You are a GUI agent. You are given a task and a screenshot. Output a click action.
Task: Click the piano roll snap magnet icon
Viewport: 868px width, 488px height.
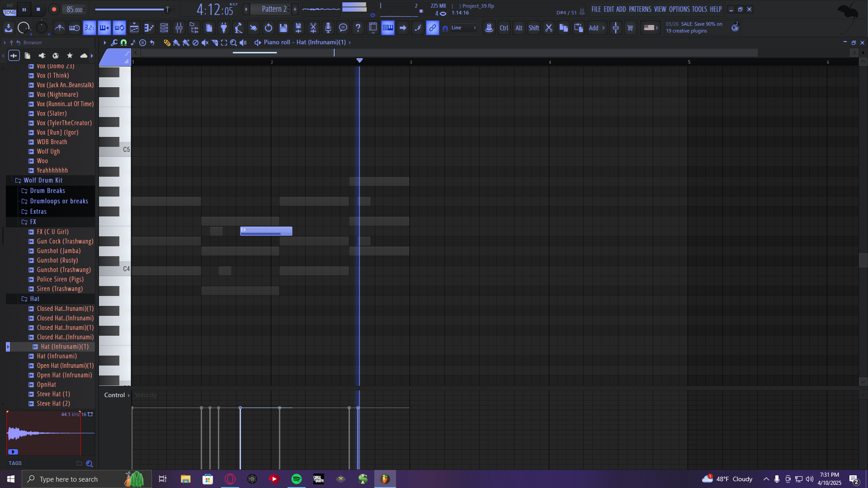pos(123,42)
